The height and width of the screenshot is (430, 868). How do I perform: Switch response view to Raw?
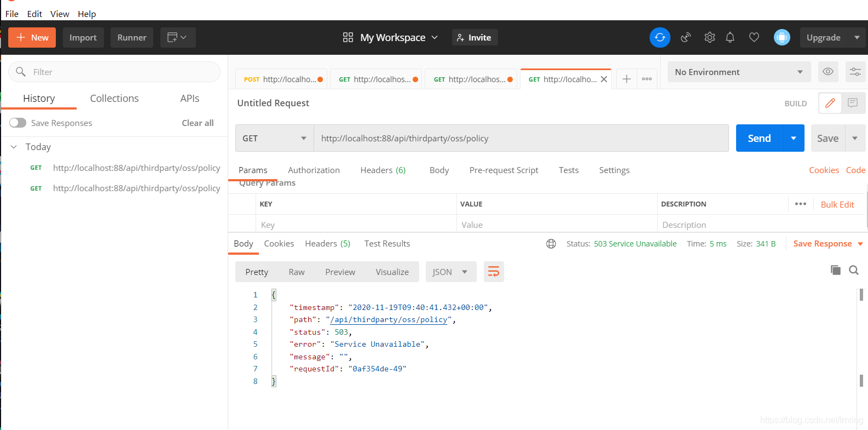(297, 272)
